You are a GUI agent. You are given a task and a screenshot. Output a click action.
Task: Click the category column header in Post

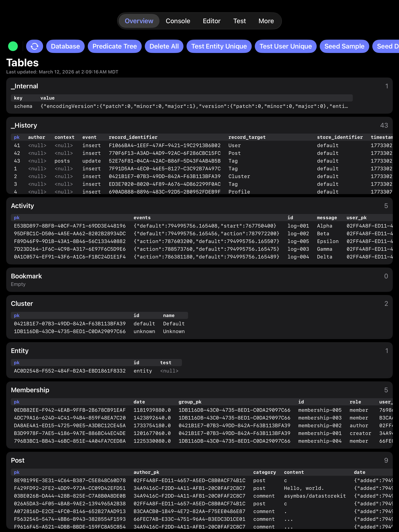(265, 472)
